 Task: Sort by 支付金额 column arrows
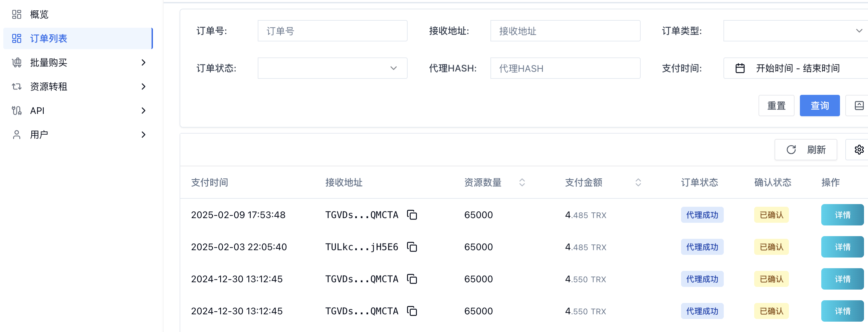click(x=638, y=182)
